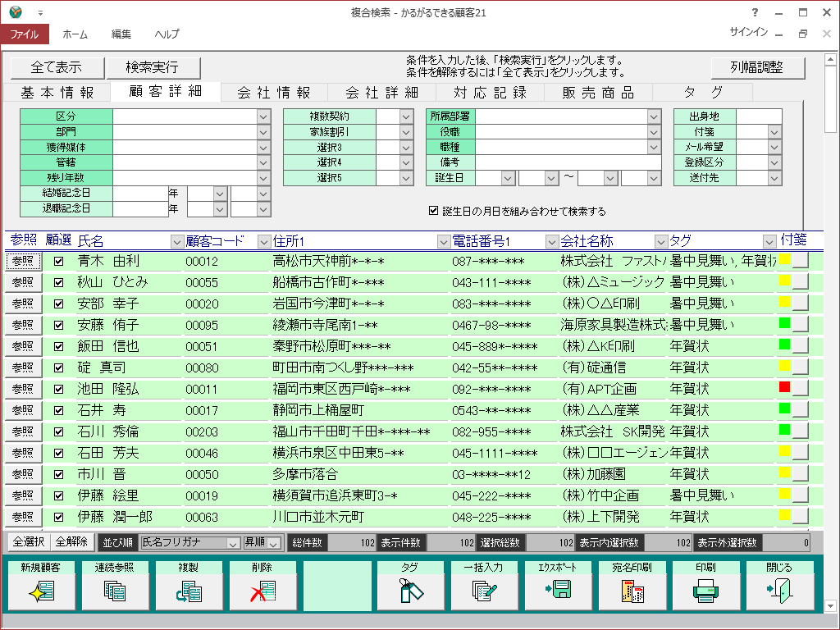Click the 一括入力 batch input icon

pos(483,590)
